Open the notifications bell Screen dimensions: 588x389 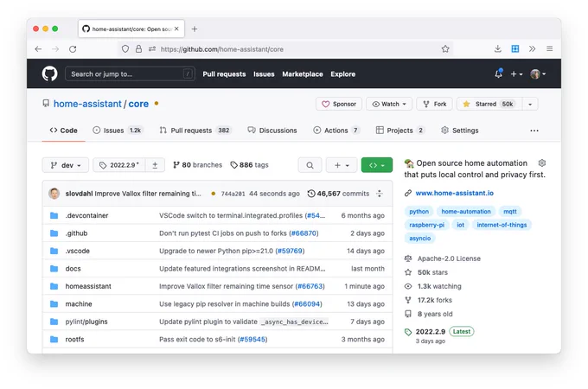(498, 73)
